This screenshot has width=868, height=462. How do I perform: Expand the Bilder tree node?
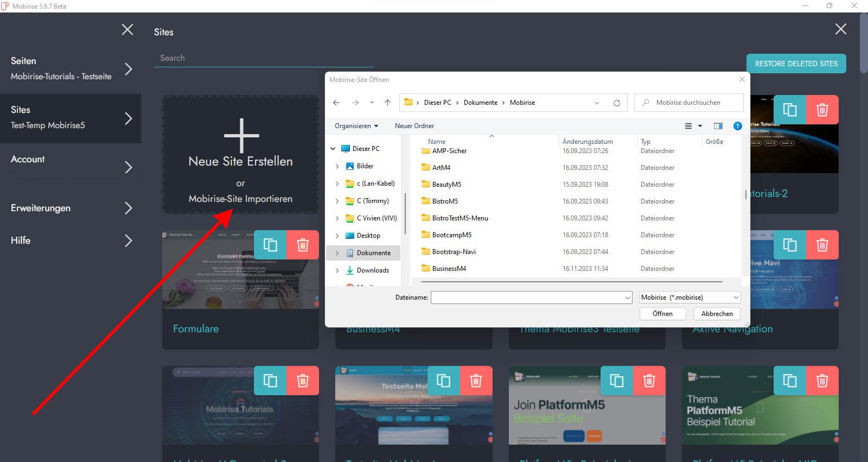tap(337, 166)
